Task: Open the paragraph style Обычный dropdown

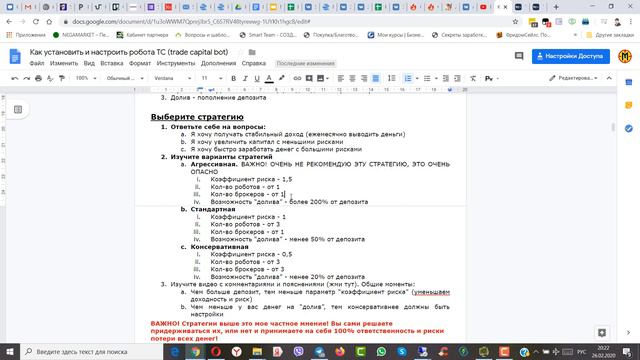Action: (x=125, y=78)
